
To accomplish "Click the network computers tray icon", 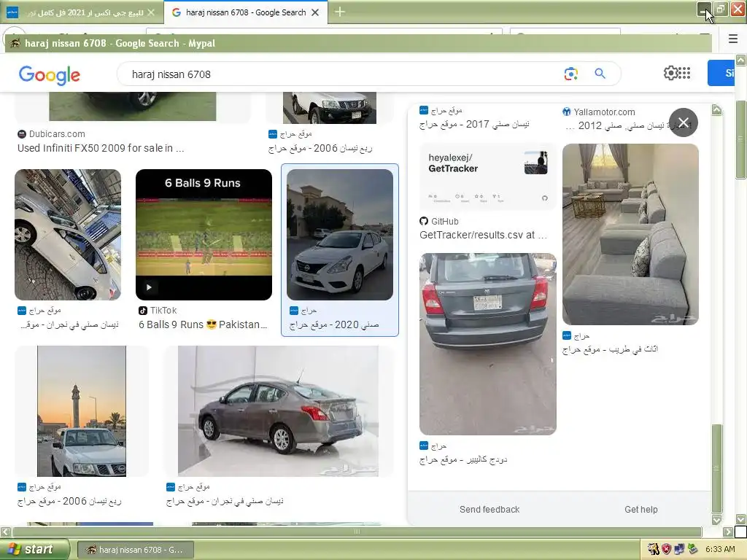I will coord(679,550).
